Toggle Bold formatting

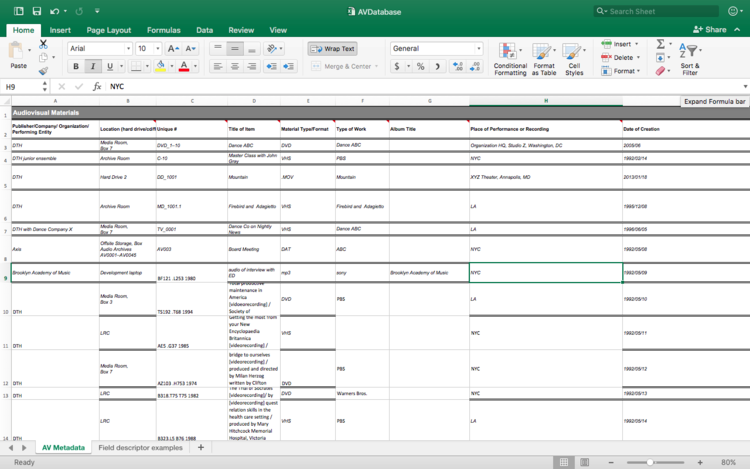[x=76, y=66]
